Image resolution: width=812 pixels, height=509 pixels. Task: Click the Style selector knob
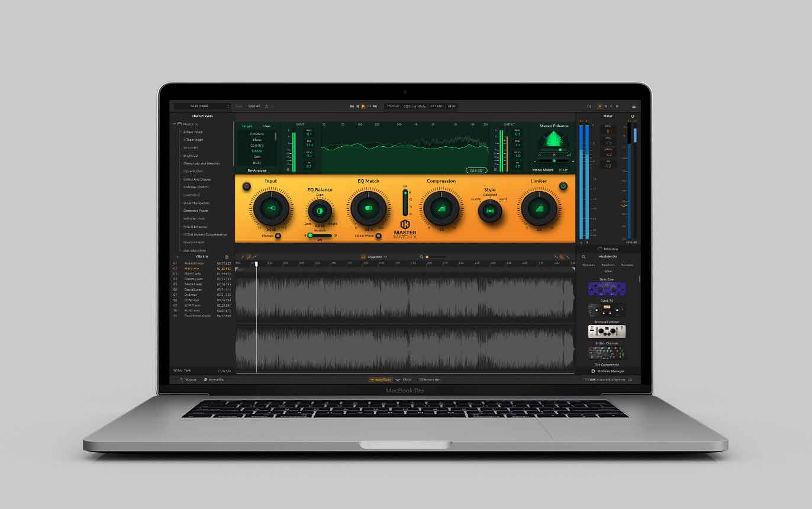pos(490,211)
